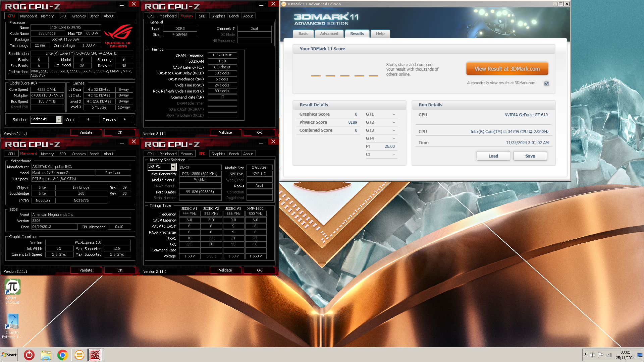Screen dimensions: 644x362
Task: Click Action Center flag tray icon
Action: [601, 355]
